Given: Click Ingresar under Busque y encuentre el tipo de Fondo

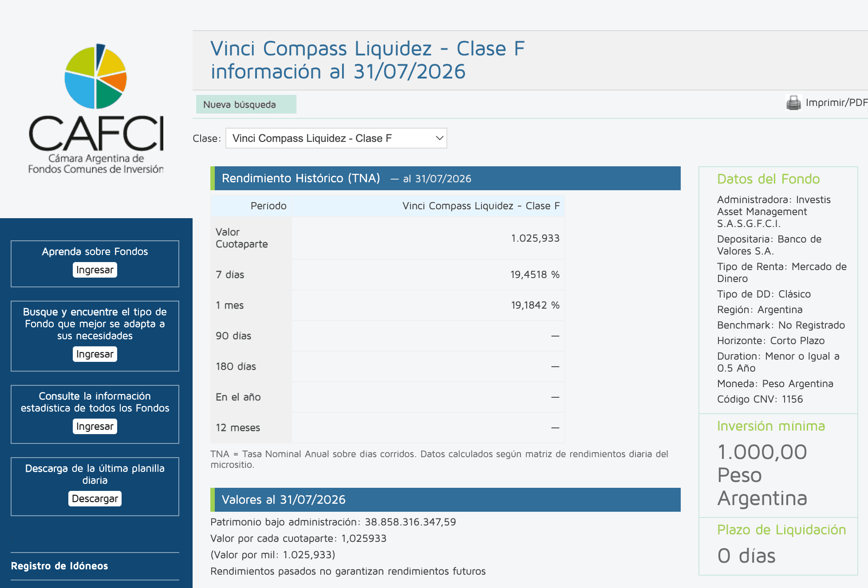Looking at the screenshot, I should point(95,354).
